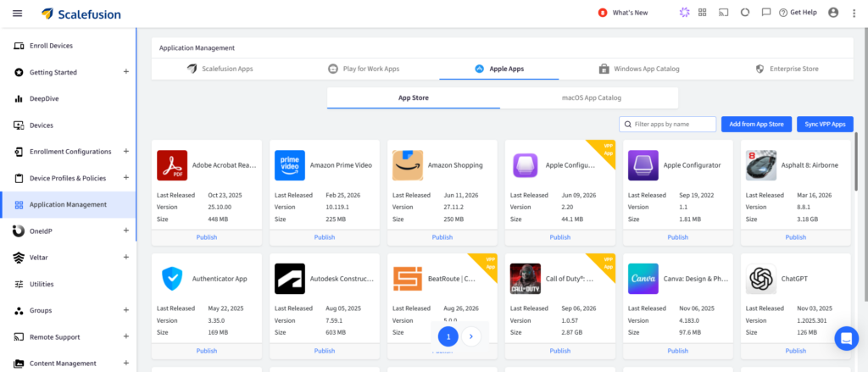Click the ChatGPT app icon

click(761, 279)
